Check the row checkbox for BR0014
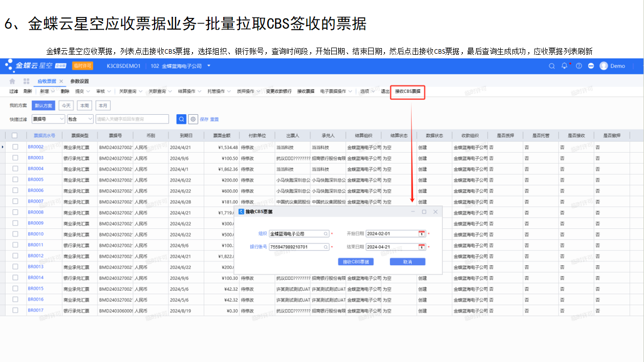 tap(15, 278)
